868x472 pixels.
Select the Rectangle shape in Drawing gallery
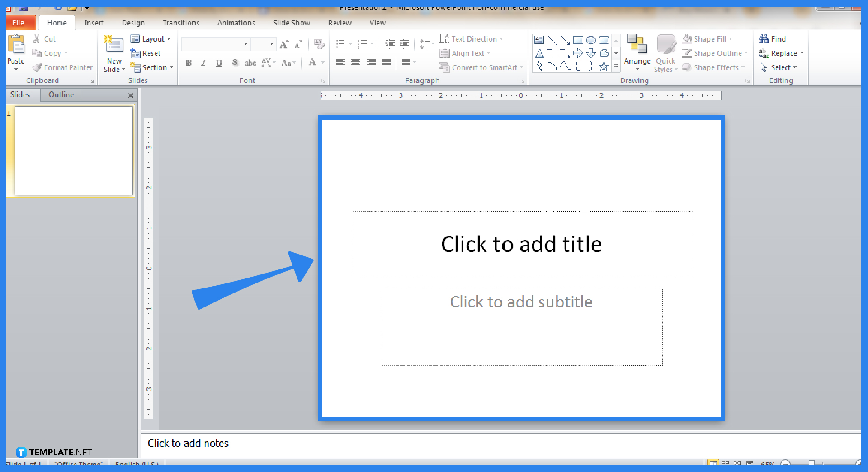pos(578,40)
